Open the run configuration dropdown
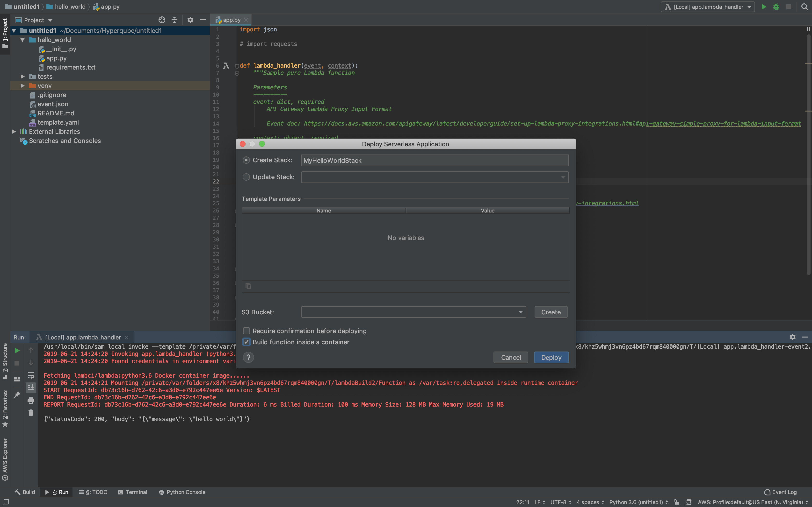This screenshot has width=812, height=507. pos(708,7)
